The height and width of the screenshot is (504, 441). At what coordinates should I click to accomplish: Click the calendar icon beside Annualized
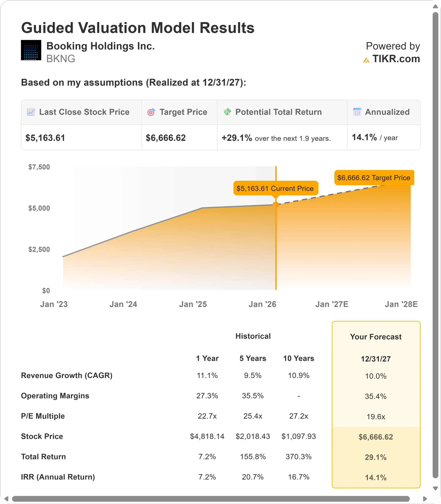point(357,112)
